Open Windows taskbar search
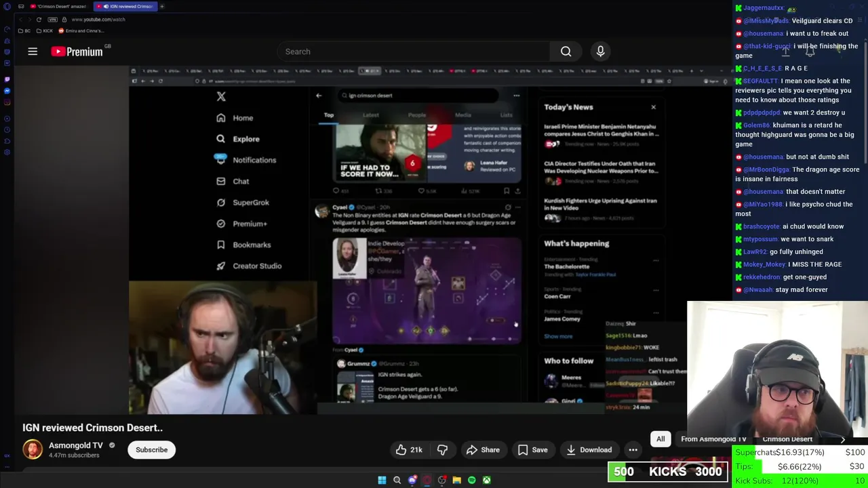The width and height of the screenshot is (868, 488). coord(397,480)
